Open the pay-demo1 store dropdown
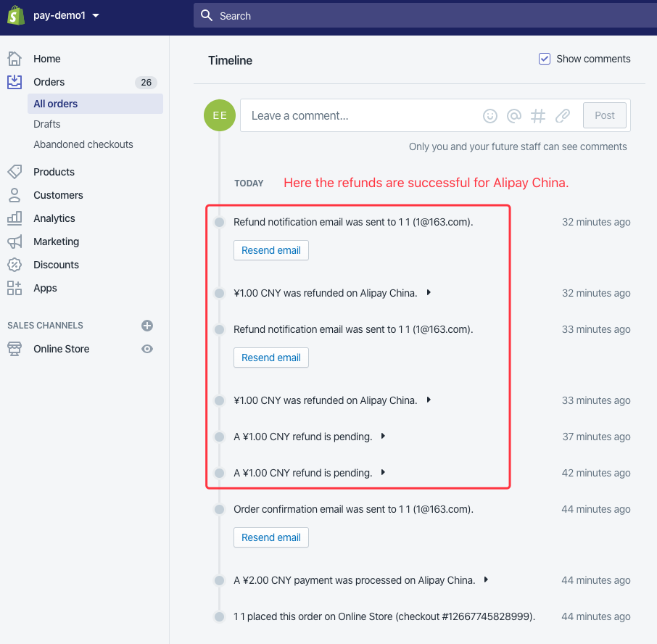Screen dimensions: 657x644 [67, 15]
